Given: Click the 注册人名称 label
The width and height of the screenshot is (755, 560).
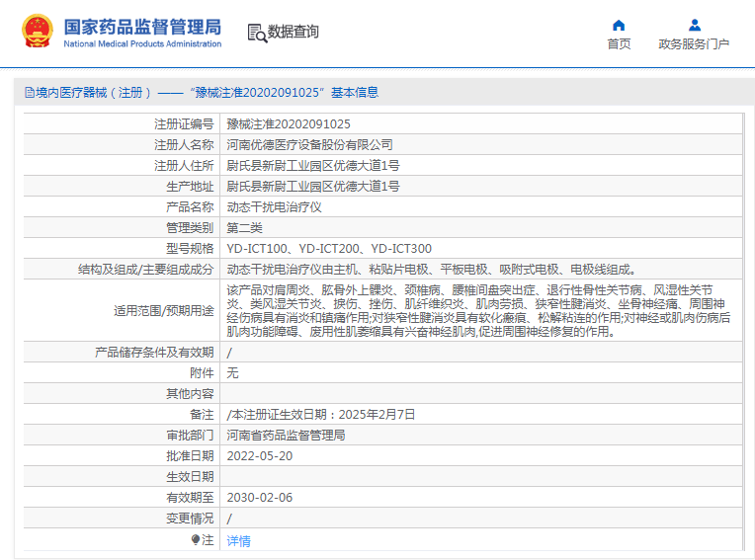Looking at the screenshot, I should pos(184,145).
